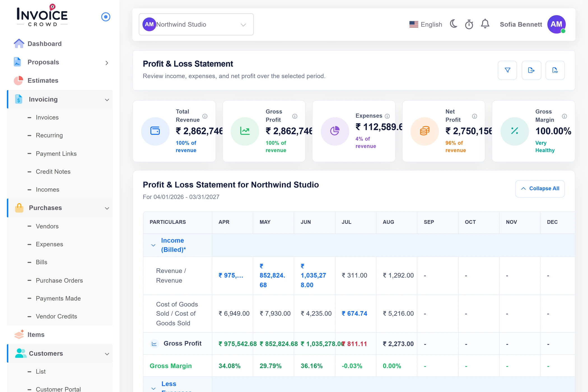Show Gross Margin info tooltip
Screen dimensions: 588x392
564,116
